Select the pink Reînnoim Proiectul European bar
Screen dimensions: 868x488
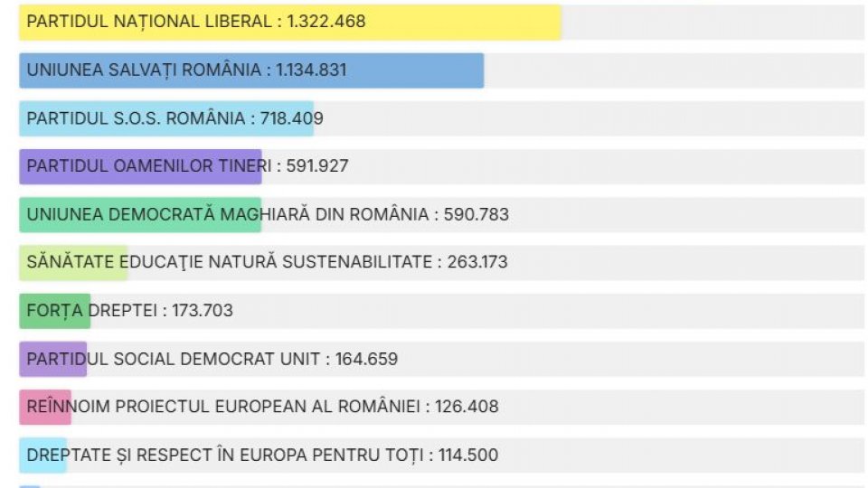click(x=45, y=407)
